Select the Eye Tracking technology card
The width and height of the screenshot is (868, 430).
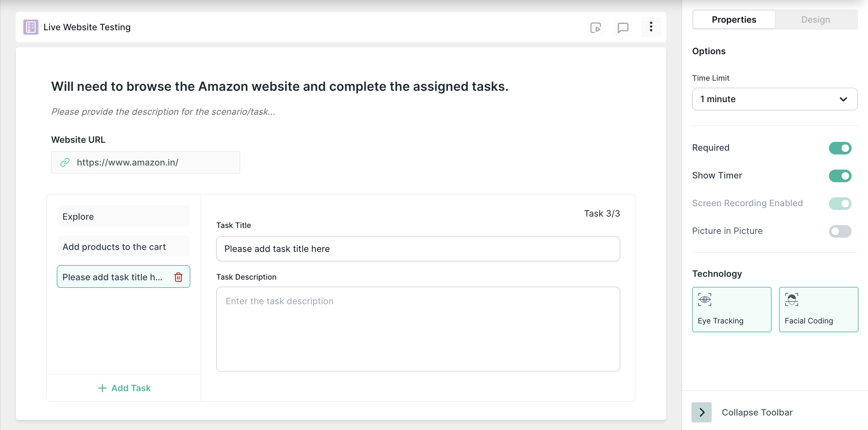point(732,309)
